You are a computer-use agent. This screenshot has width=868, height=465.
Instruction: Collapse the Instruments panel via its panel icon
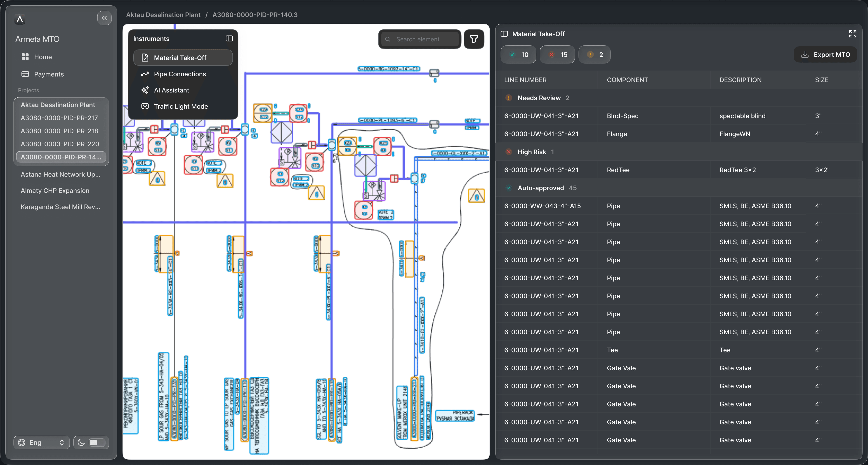229,38
